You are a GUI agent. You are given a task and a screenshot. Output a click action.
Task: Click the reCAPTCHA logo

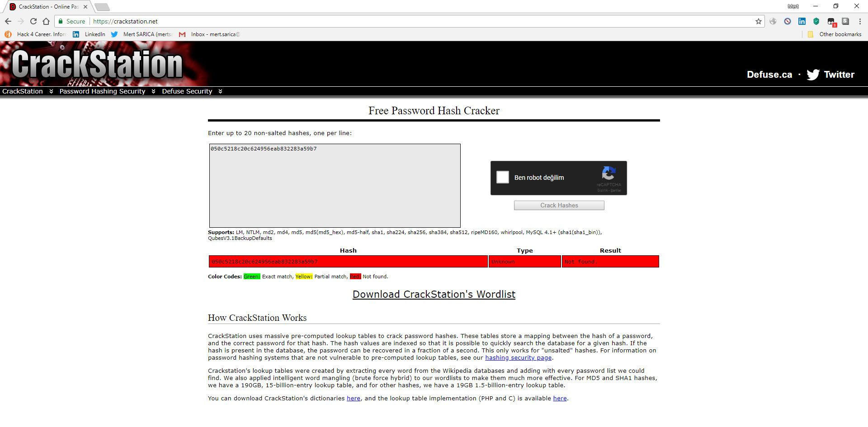point(609,173)
